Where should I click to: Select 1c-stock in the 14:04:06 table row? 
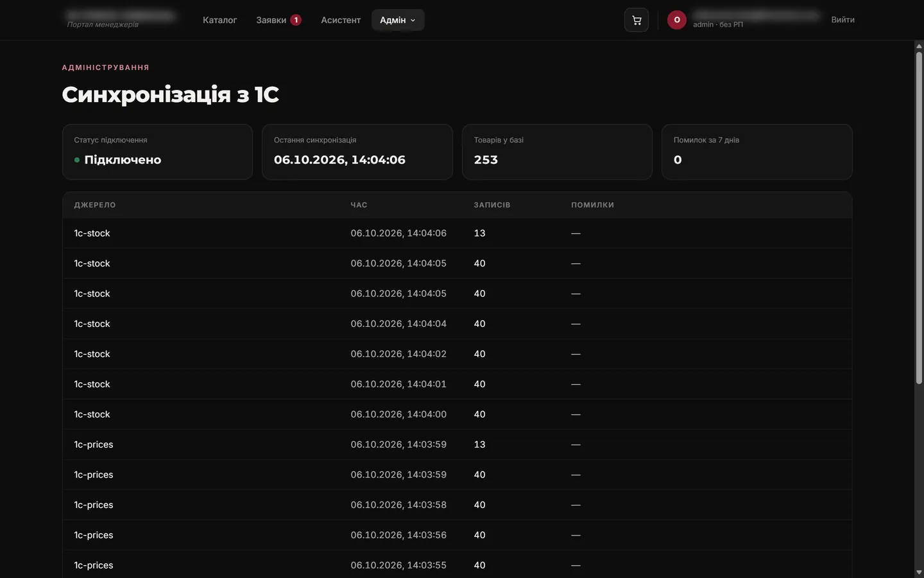point(92,233)
